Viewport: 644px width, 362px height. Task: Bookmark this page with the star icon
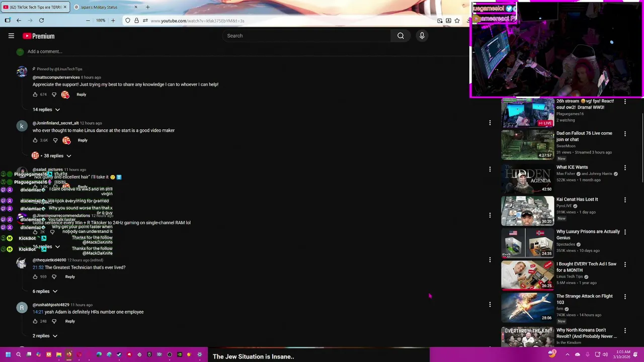(x=457, y=21)
